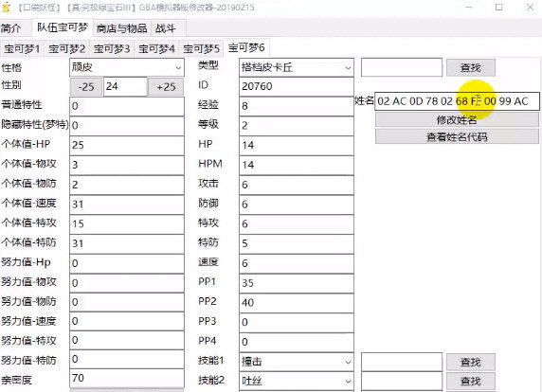This screenshot has height=392, width=542.
Task: Focus the 个体值-特攻 field showing 15
Action: tap(127, 223)
